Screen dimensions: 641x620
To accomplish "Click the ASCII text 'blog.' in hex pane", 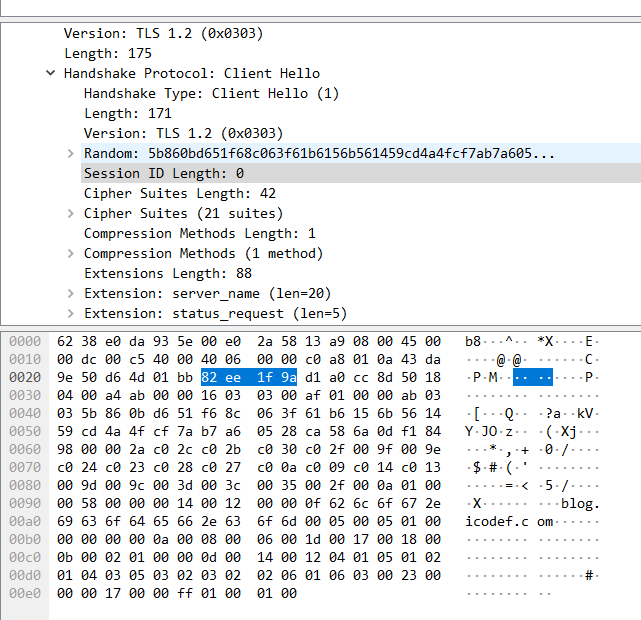I will 580,503.
